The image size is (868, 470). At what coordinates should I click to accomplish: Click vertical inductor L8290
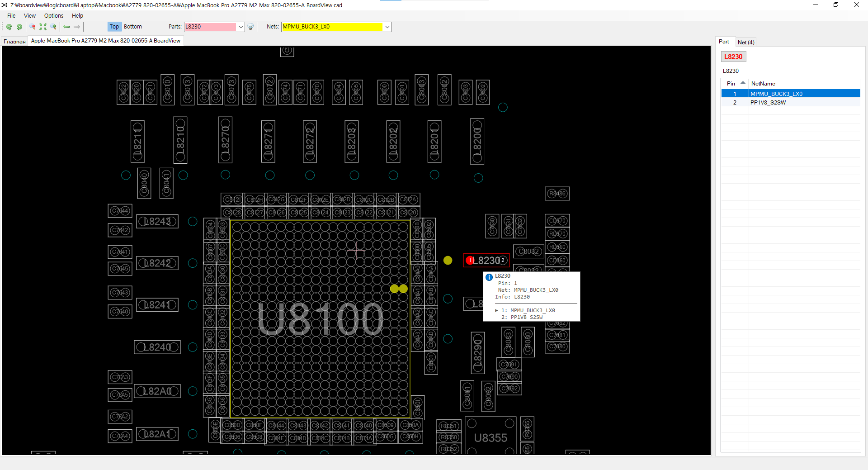(x=478, y=353)
